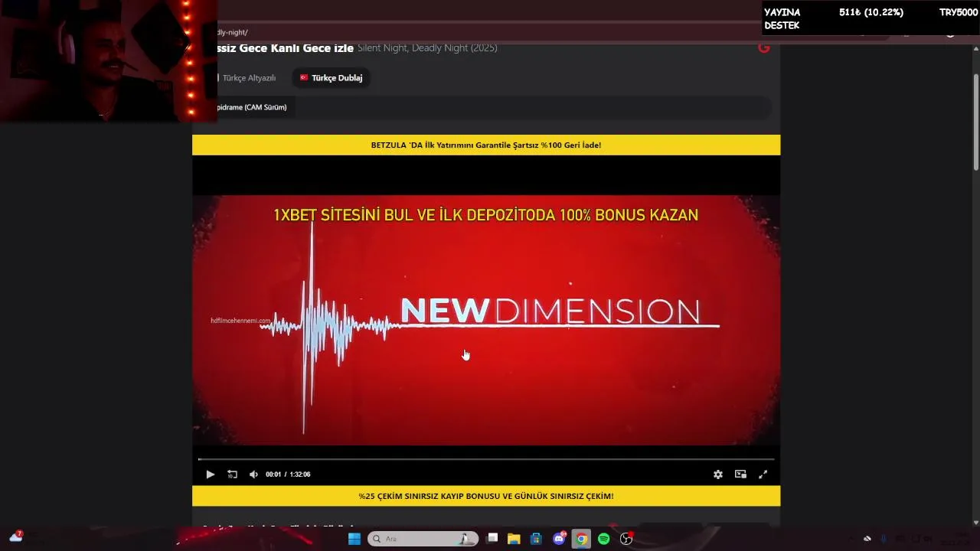Select the Türkçe Dublaj tab
The height and width of the screenshot is (551, 980).
(x=331, y=78)
